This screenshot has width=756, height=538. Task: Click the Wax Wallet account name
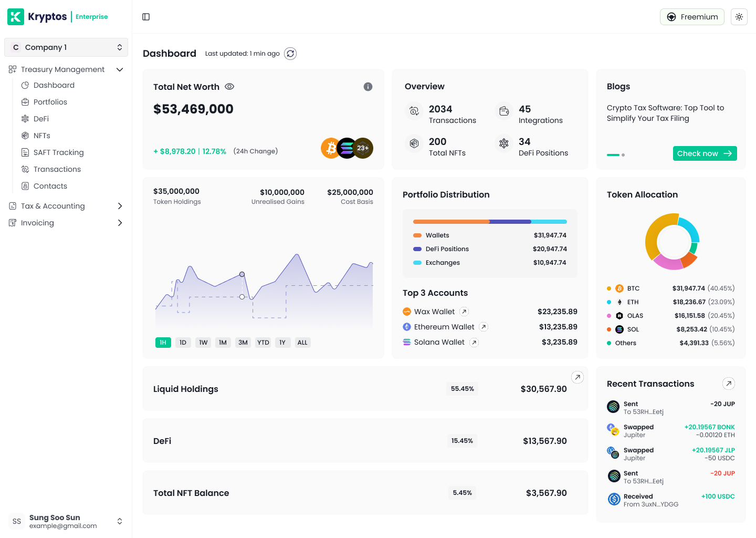click(434, 312)
